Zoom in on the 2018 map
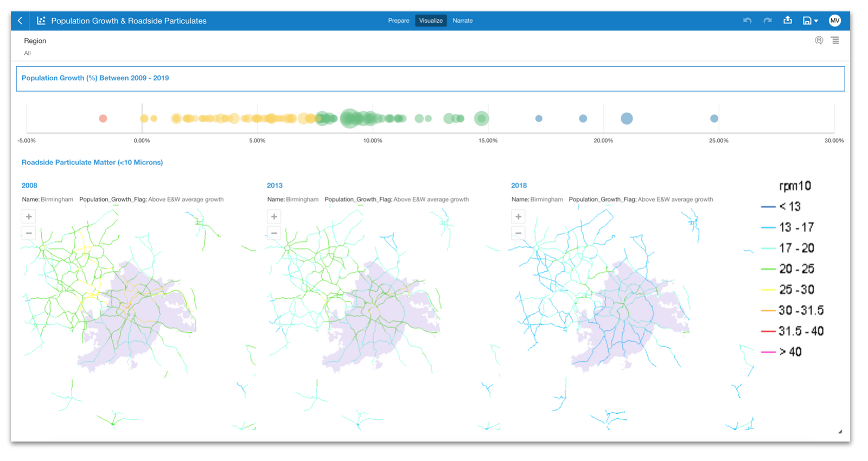Screen dimensions: 868x461 [518, 216]
